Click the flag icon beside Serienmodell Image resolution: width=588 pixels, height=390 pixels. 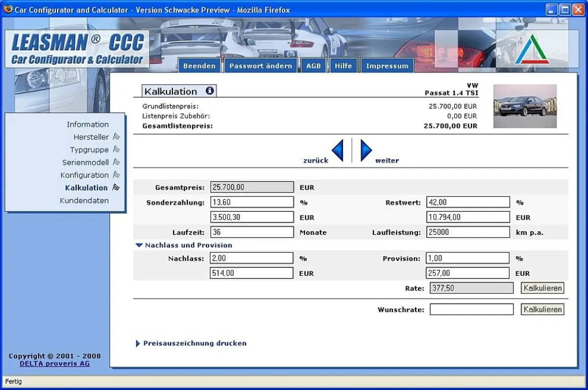pos(117,162)
